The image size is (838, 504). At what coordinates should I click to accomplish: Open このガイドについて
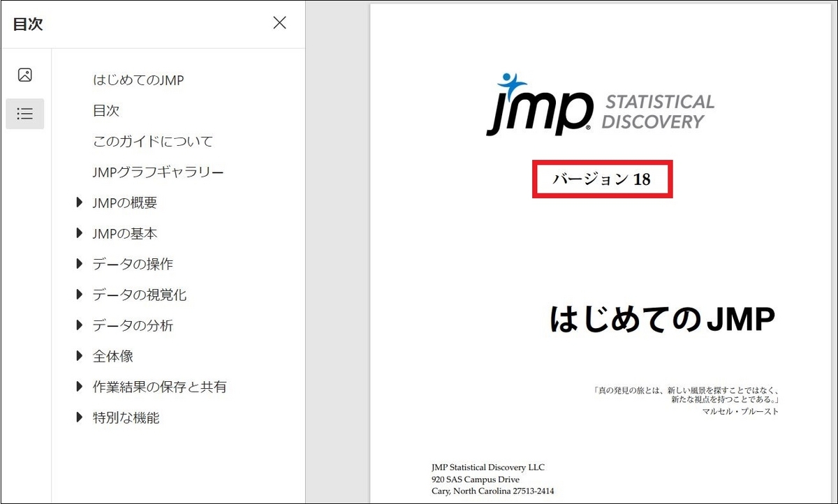point(155,141)
